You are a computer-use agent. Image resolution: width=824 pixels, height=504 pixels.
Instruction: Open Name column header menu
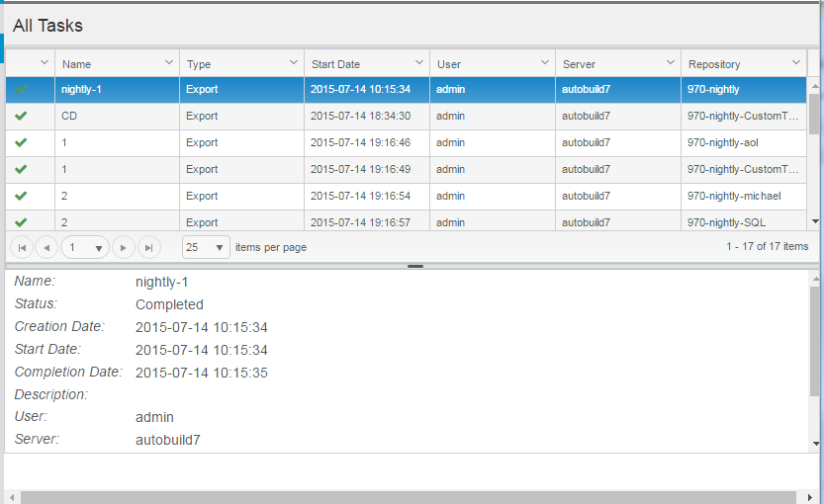click(169, 62)
